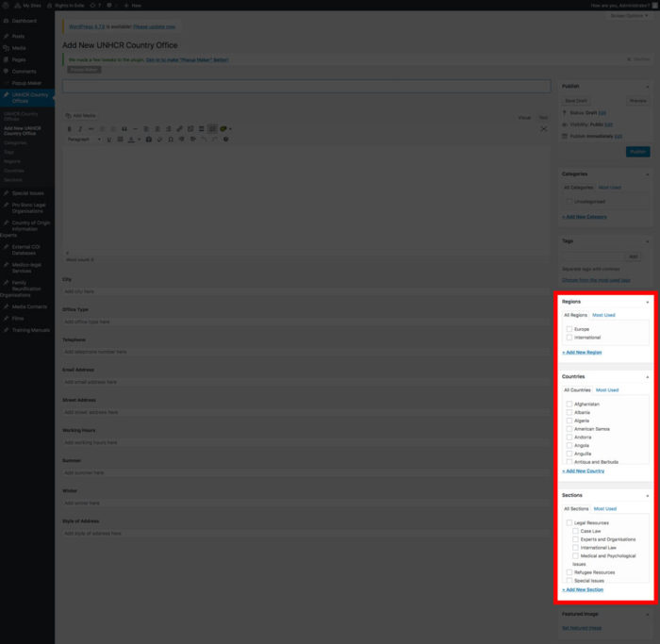Open Media Contacts in admin sidebar
The width and height of the screenshot is (660, 644).
pyautogui.click(x=27, y=306)
